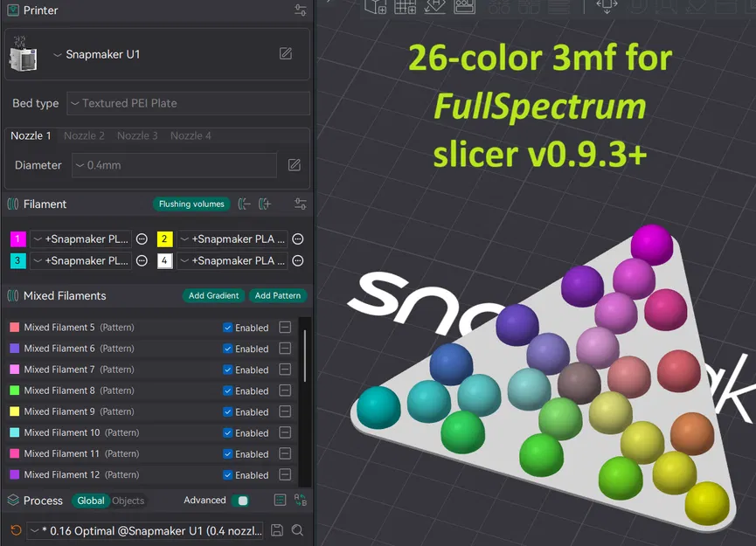Switch to the Nozzle 2 tab

(84, 135)
